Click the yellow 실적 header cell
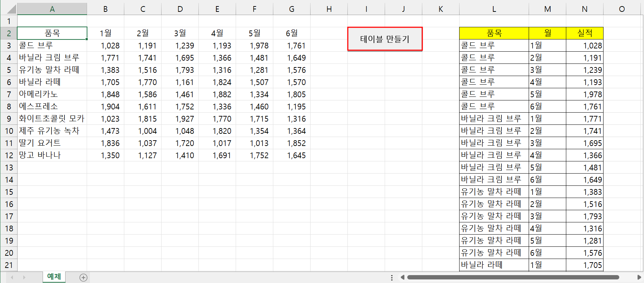Viewport: 644px width, 283px height. pos(585,33)
